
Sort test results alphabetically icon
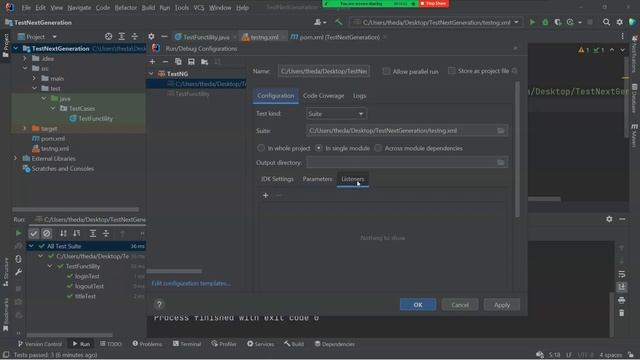tap(63, 233)
